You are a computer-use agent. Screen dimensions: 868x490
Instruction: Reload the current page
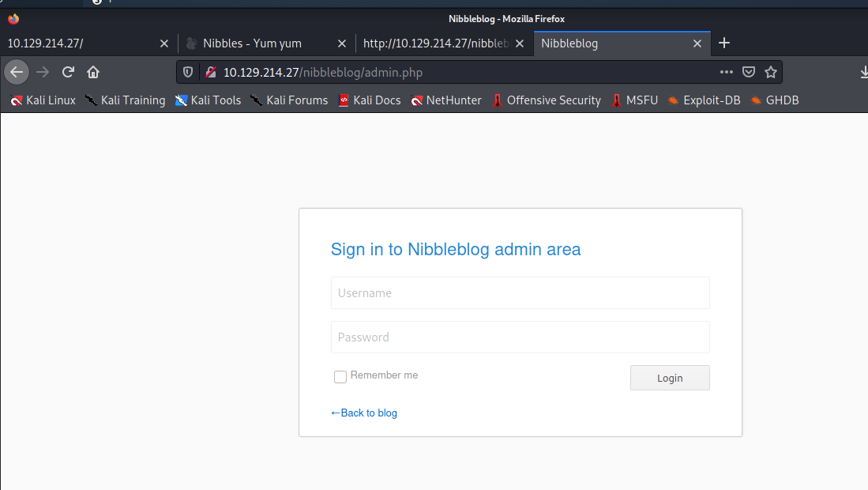(x=68, y=72)
